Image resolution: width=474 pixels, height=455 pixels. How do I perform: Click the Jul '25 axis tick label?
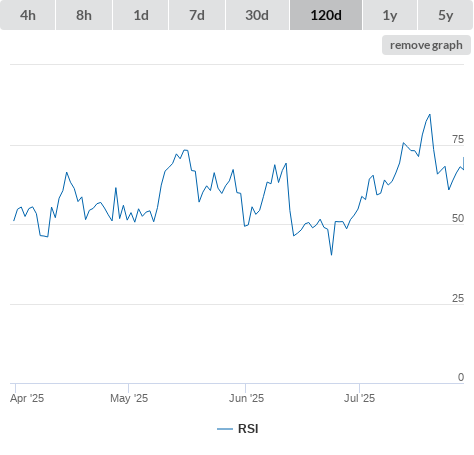pos(359,398)
